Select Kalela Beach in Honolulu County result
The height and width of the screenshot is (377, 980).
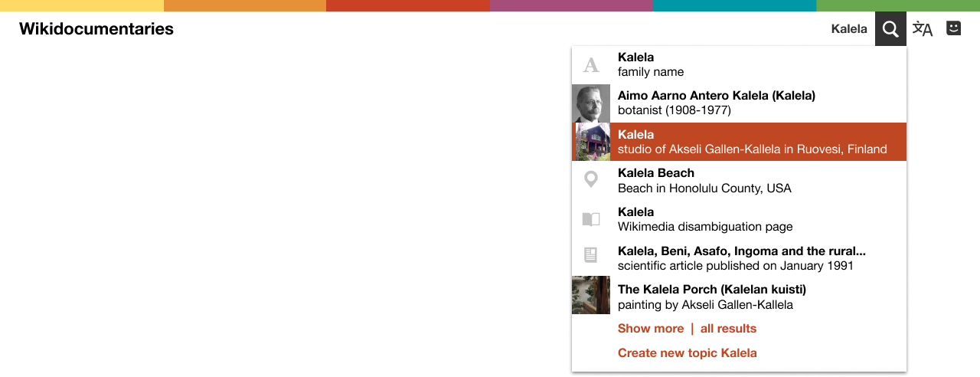point(739,181)
